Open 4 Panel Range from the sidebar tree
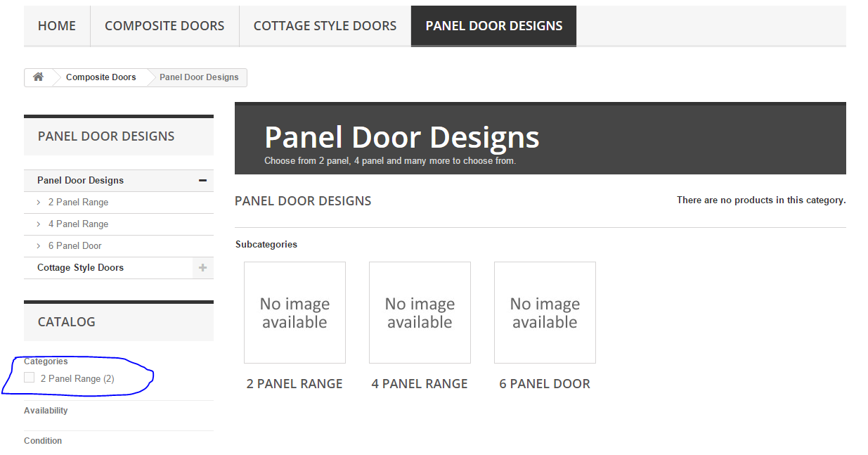Image resolution: width=868 pixels, height=455 pixels. (x=78, y=224)
